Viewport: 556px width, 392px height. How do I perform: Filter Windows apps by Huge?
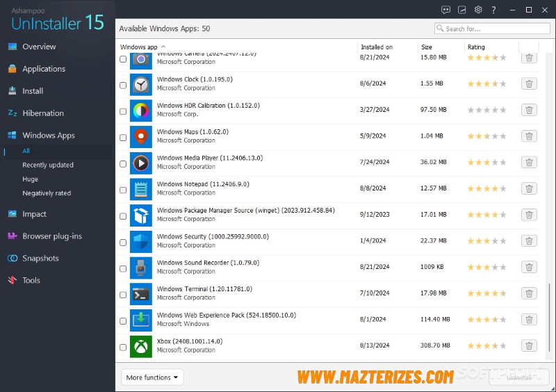[30, 179]
